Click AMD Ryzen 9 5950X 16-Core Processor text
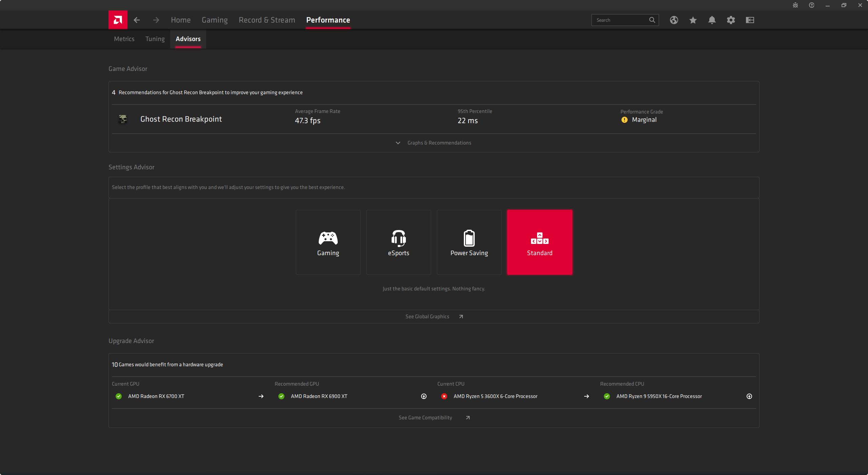 659,396
